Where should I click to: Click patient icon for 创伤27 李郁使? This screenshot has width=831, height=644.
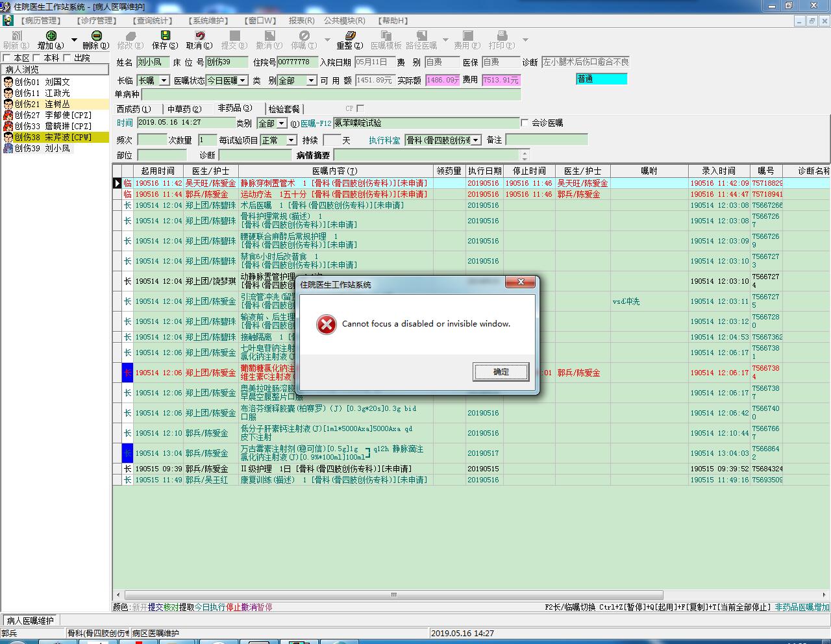tap(8, 115)
